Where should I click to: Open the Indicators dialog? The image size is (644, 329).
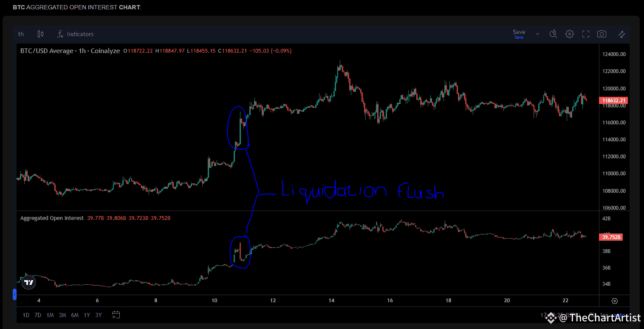click(x=76, y=34)
